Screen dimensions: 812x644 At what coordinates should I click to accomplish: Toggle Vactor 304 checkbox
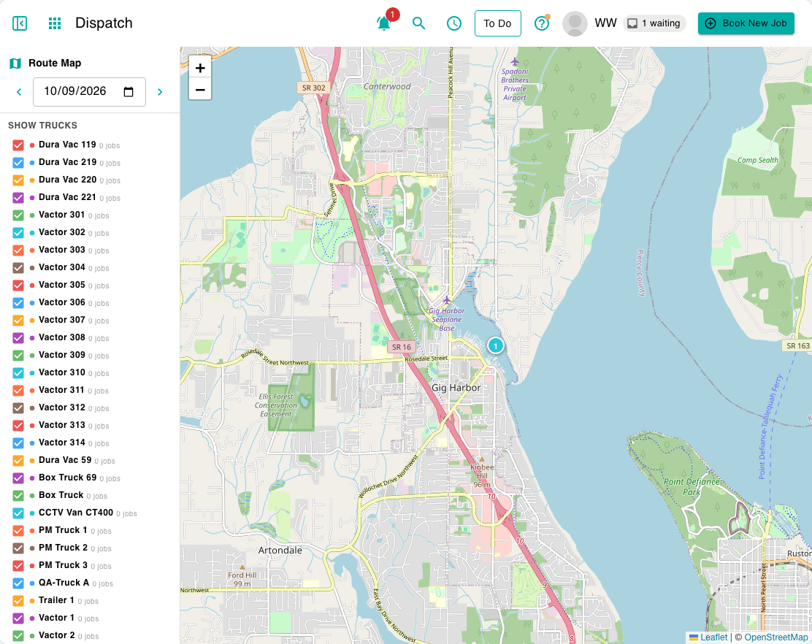[18, 268]
